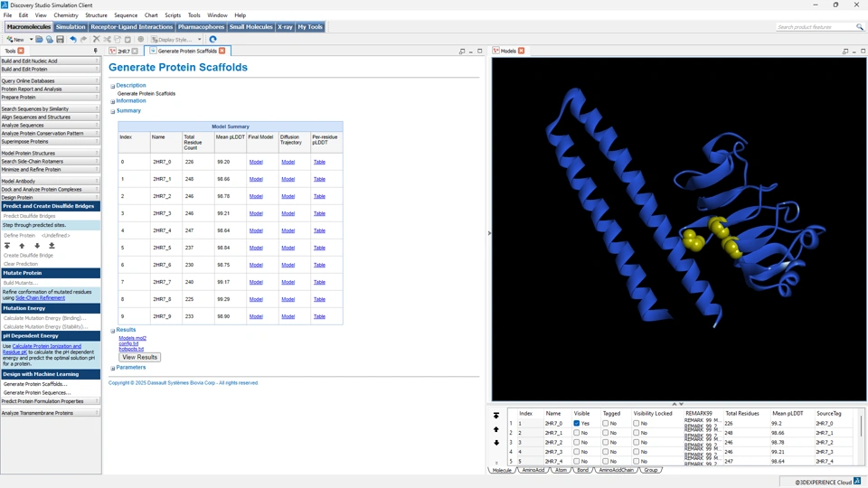Collapse the Summary section
Viewport: 868px width, 488px height.
112,111
